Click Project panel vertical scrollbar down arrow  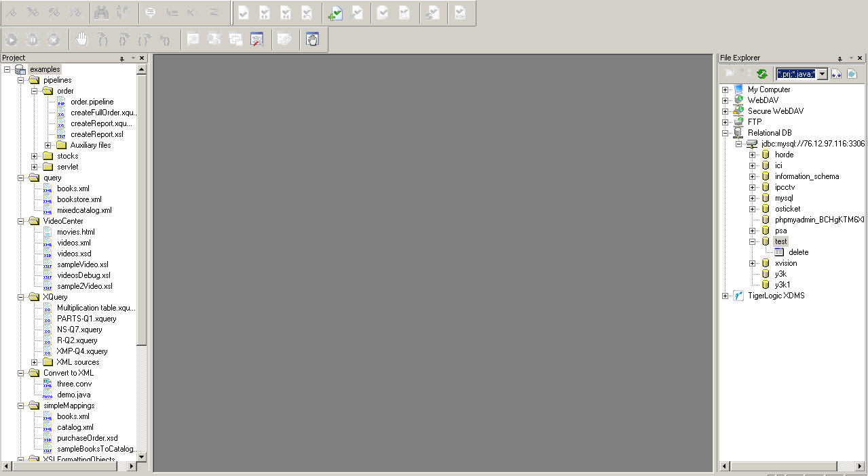141,457
